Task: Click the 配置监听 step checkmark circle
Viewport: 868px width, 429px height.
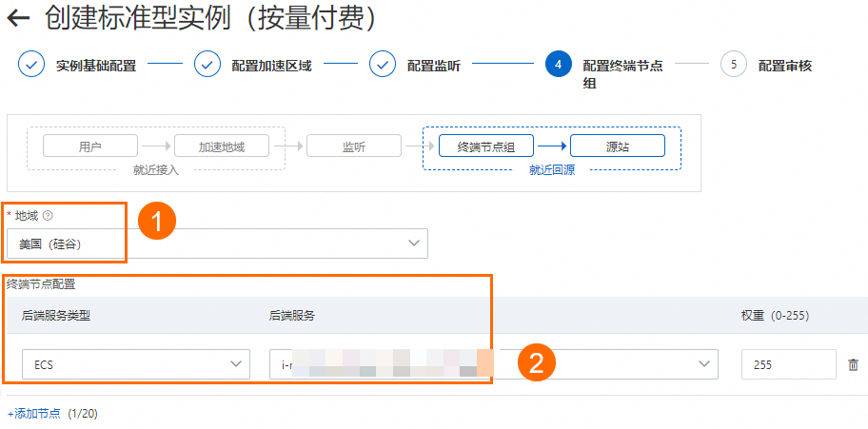Action: pyautogui.click(x=383, y=65)
